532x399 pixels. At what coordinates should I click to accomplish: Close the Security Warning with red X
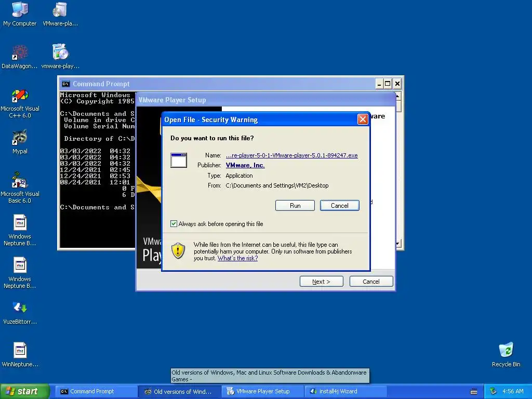click(363, 119)
